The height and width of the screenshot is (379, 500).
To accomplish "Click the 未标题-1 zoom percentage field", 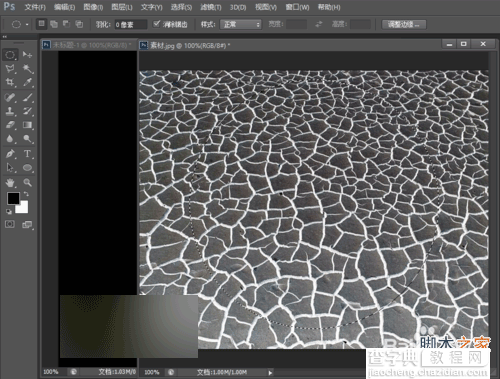I will click(51, 371).
